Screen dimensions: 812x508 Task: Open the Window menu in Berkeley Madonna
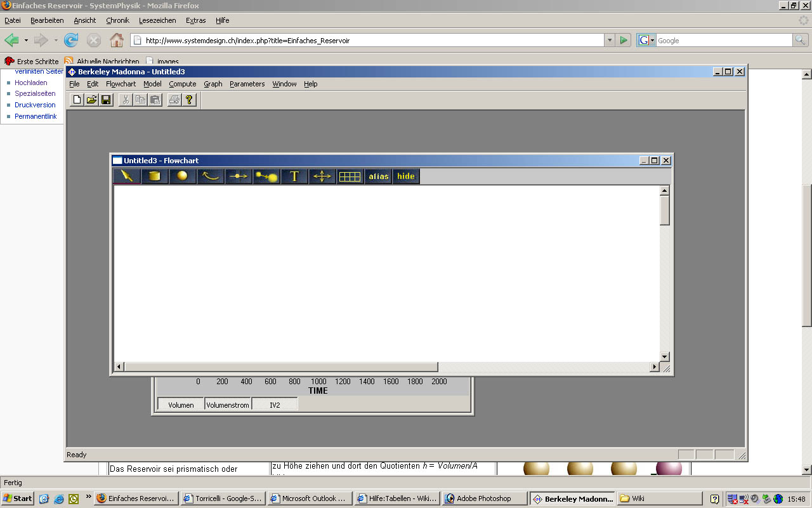[284, 84]
